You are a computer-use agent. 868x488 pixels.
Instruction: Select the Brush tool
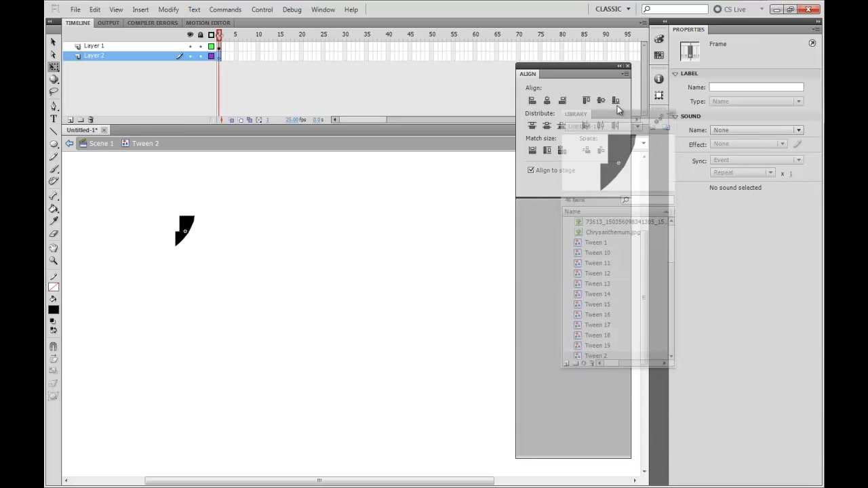(x=54, y=169)
